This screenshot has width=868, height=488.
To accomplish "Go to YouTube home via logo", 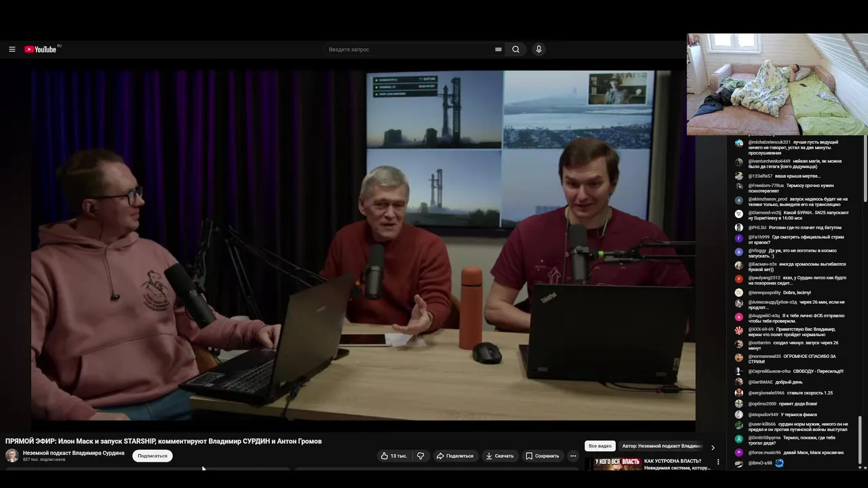I will [x=41, y=49].
